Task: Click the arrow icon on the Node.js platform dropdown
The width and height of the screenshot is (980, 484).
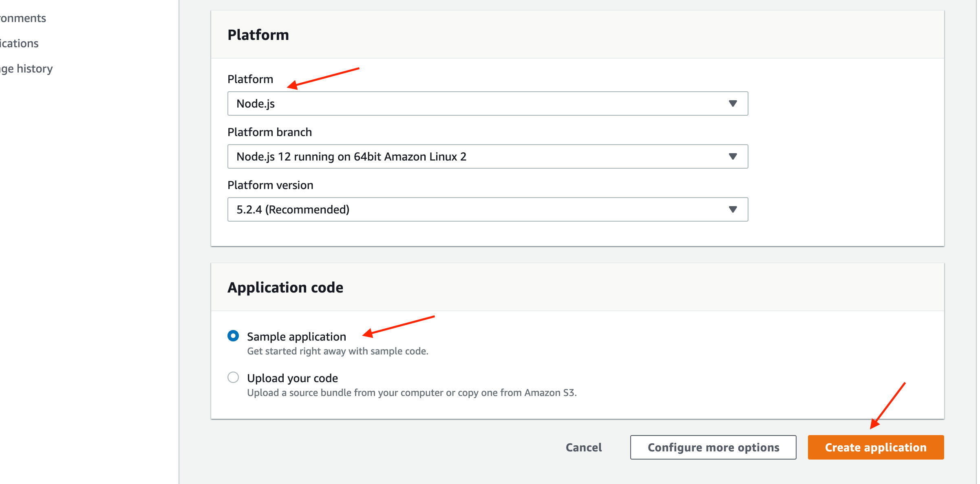Action: 733,103
